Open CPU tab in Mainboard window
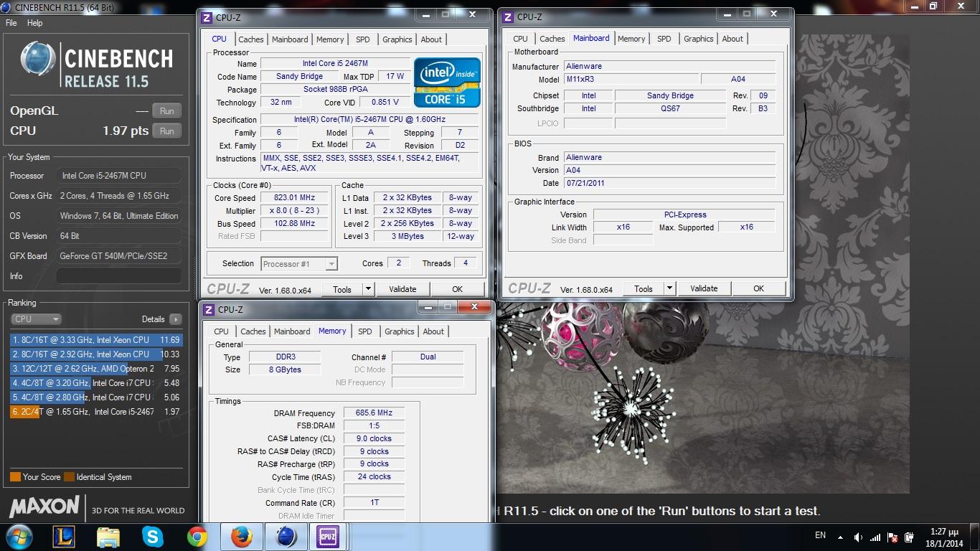Image resolution: width=980 pixels, height=551 pixels. (x=520, y=39)
